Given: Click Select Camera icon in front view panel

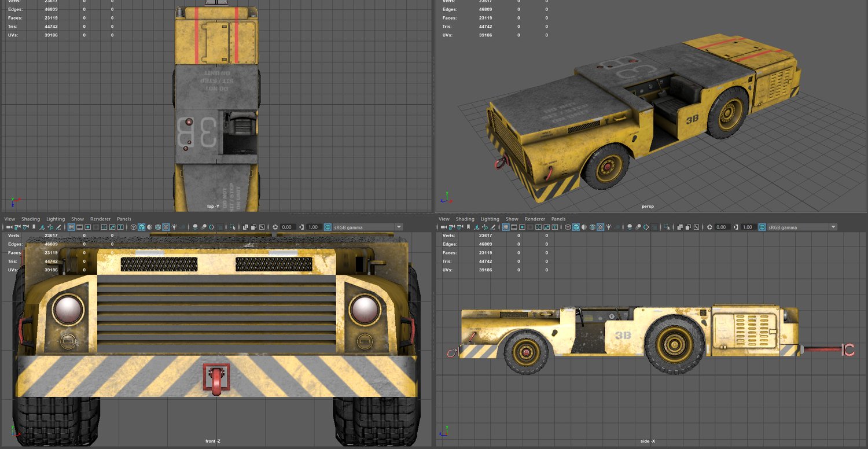Looking at the screenshot, I should point(9,227).
